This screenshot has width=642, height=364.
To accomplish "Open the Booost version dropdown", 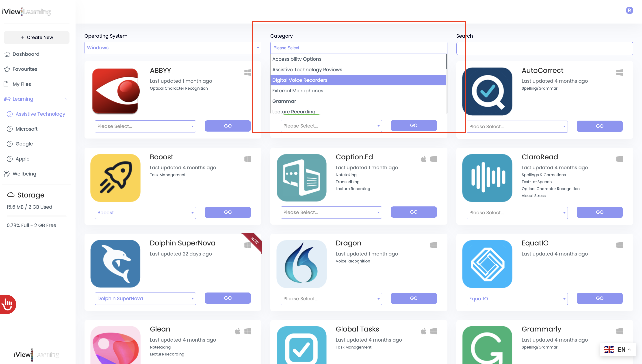I will point(145,212).
